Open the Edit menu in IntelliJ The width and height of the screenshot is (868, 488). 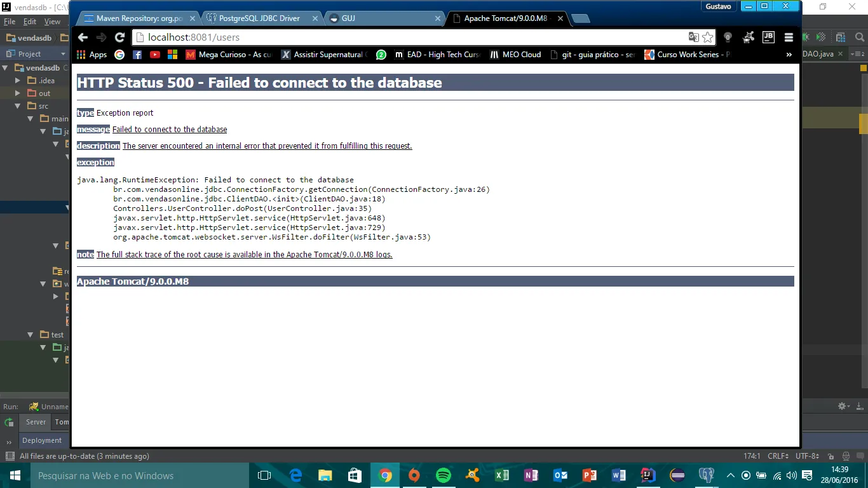click(x=30, y=22)
